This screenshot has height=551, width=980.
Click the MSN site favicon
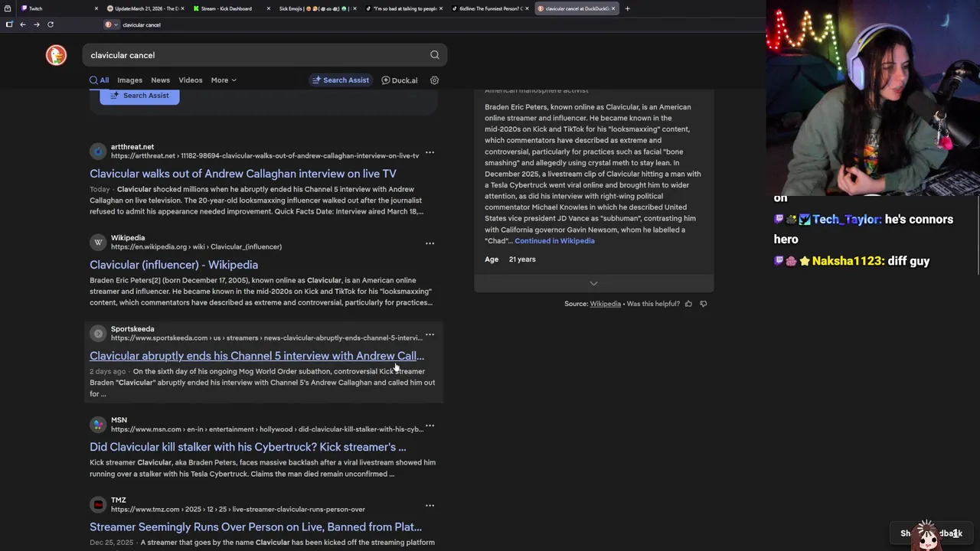coord(98,424)
